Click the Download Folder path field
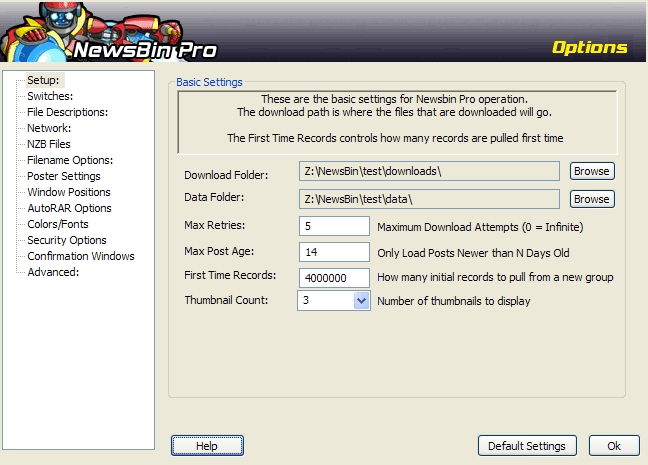The height and width of the screenshot is (465, 648). (429, 171)
